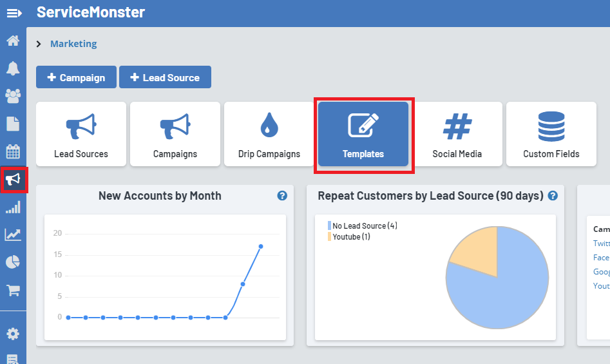Open the Templates tile
The height and width of the screenshot is (364, 610).
pos(363,134)
